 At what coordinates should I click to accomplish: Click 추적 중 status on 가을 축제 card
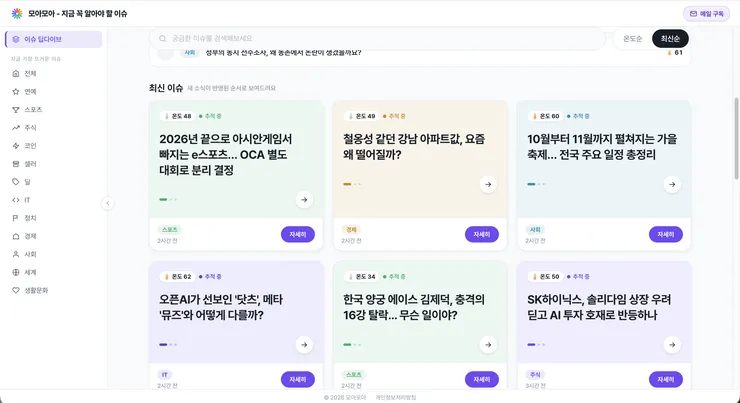pyautogui.click(x=578, y=116)
